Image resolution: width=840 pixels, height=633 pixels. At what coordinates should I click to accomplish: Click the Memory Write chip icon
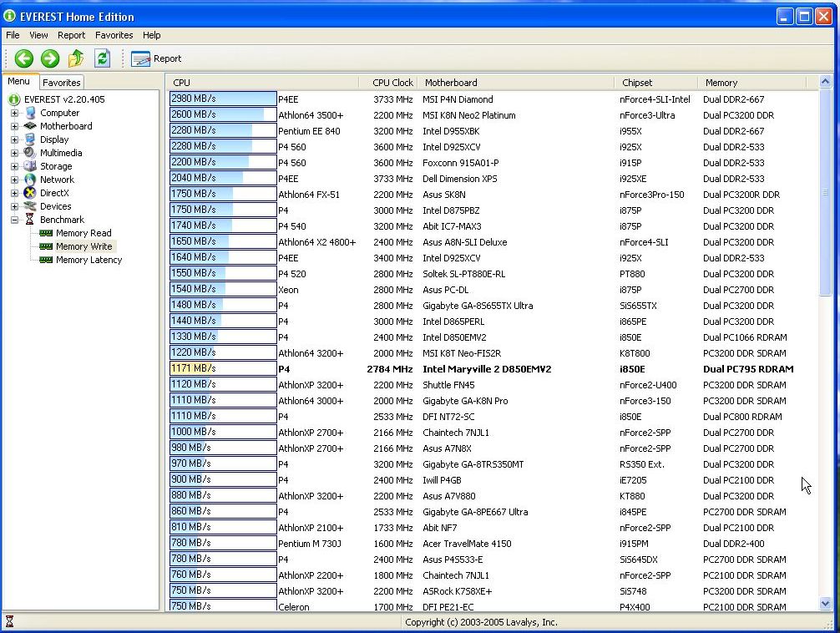[46, 246]
